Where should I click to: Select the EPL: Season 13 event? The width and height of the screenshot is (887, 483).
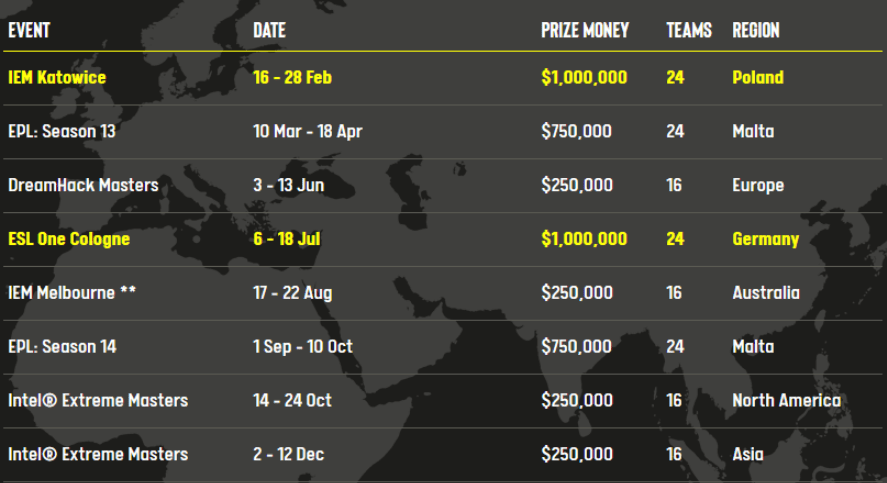click(61, 132)
